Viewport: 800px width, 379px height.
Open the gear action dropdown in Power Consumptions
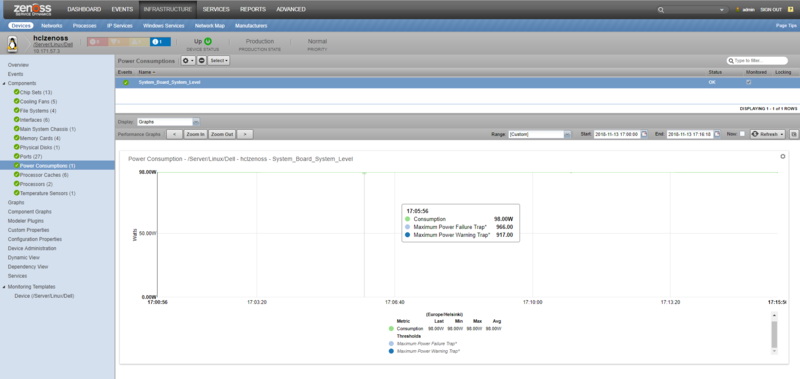click(x=188, y=61)
